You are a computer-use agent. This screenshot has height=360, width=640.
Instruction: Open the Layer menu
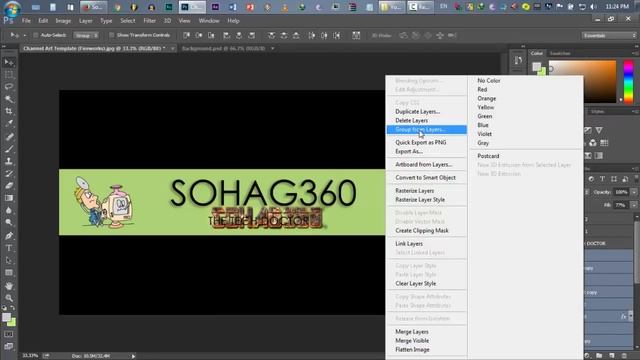pos(85,20)
